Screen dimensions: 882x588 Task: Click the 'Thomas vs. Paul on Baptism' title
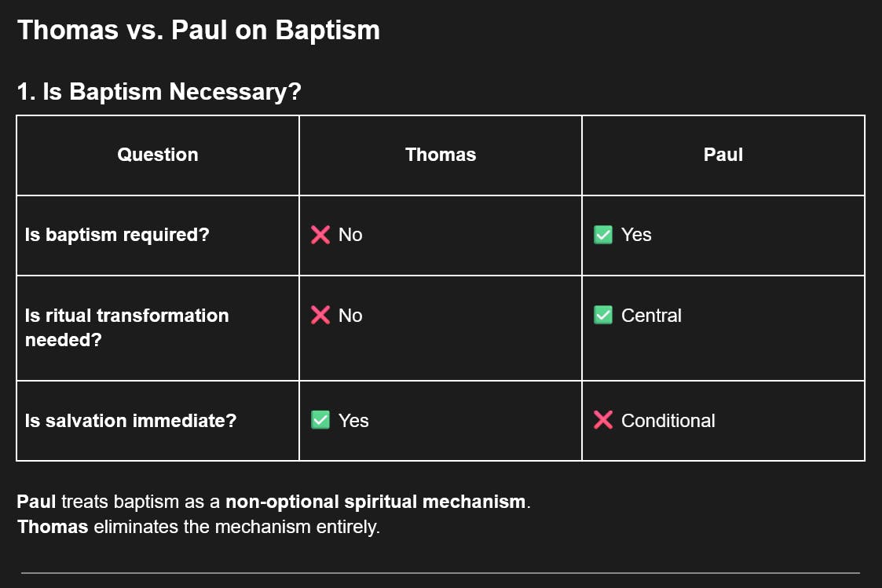[199, 30]
